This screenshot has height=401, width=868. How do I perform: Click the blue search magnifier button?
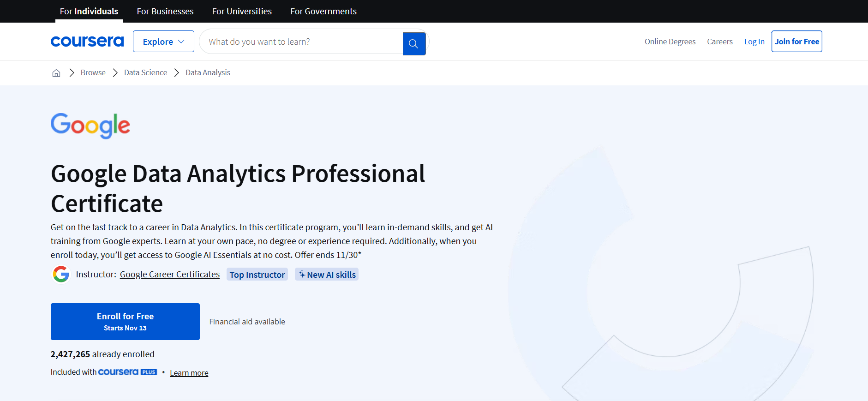tap(414, 44)
